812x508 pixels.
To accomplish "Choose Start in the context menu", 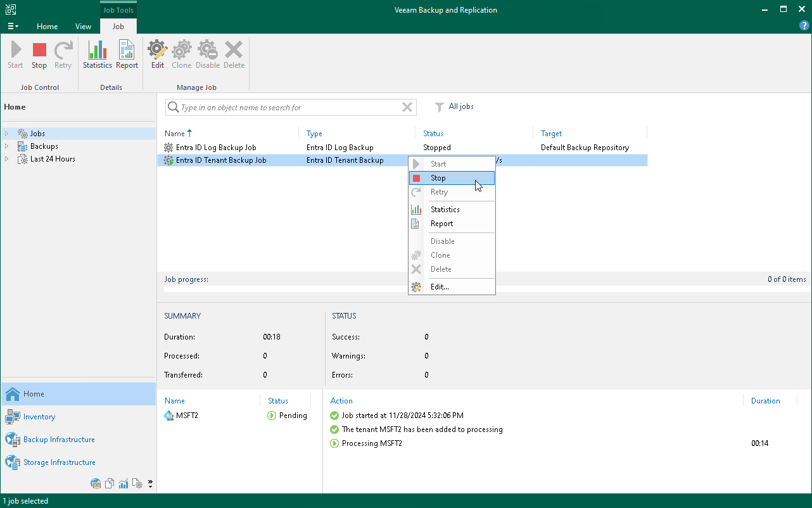I will 452,164.
